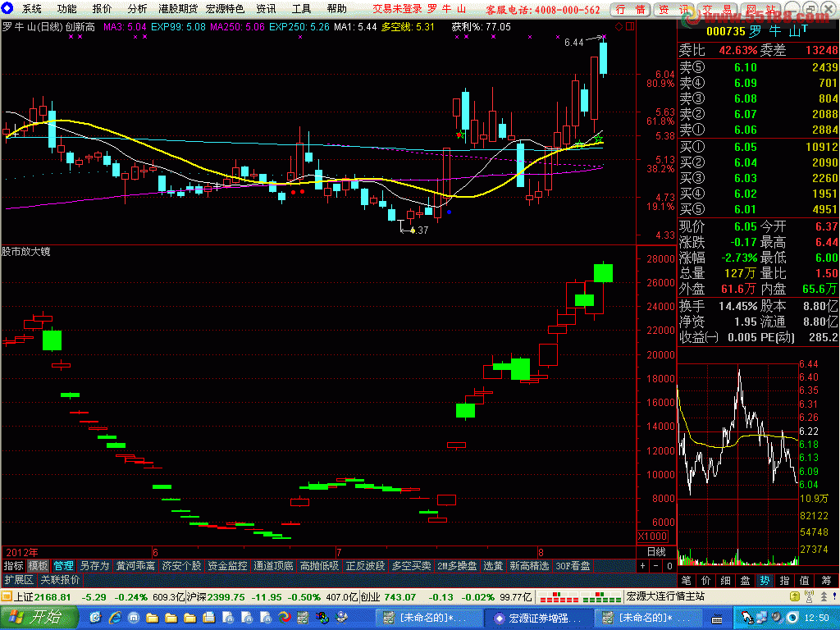
Task: Open the 报价 menu
Action: [x=102, y=8]
